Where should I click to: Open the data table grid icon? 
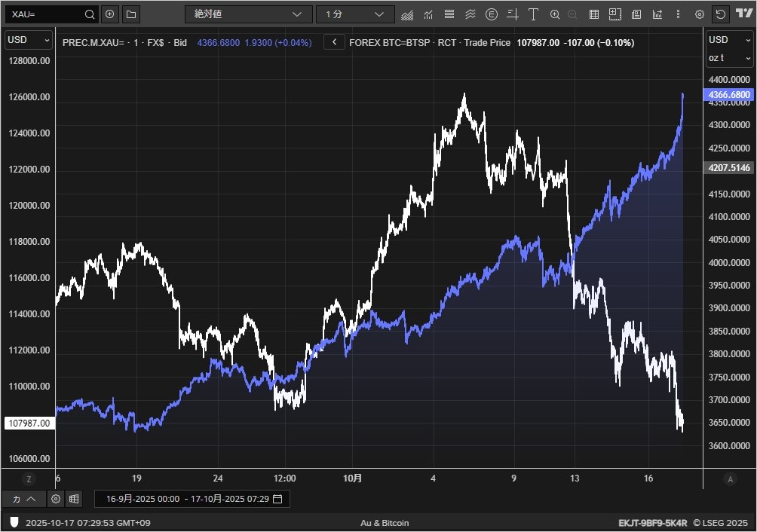594,14
